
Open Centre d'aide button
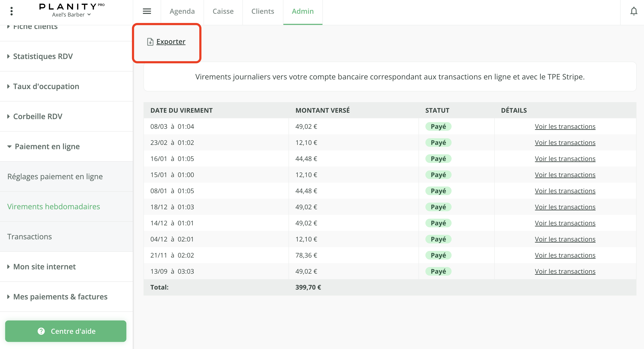coord(65,331)
